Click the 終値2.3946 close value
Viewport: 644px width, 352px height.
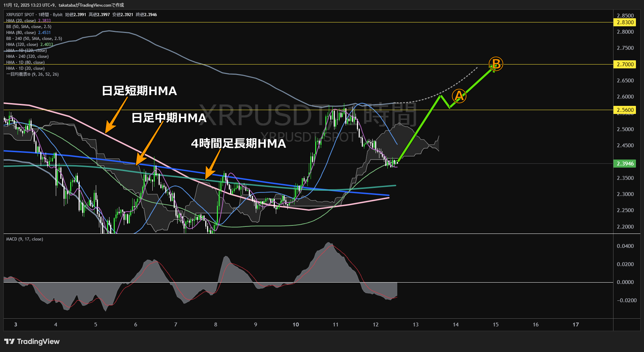tap(146, 15)
